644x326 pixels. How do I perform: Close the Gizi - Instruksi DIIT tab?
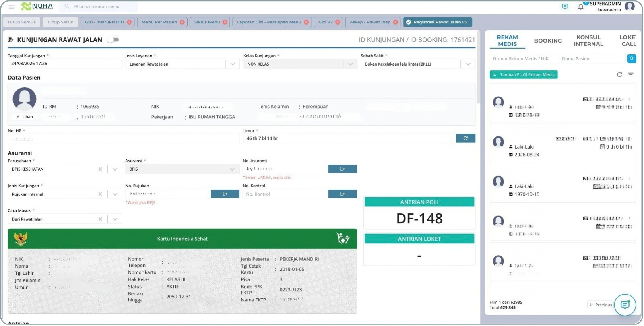(129, 22)
